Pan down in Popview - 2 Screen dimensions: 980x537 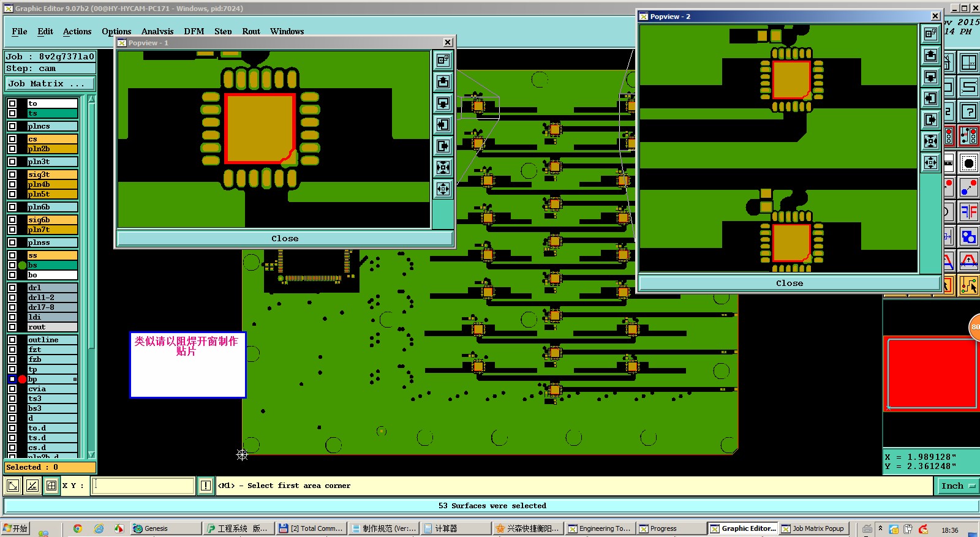pos(930,77)
